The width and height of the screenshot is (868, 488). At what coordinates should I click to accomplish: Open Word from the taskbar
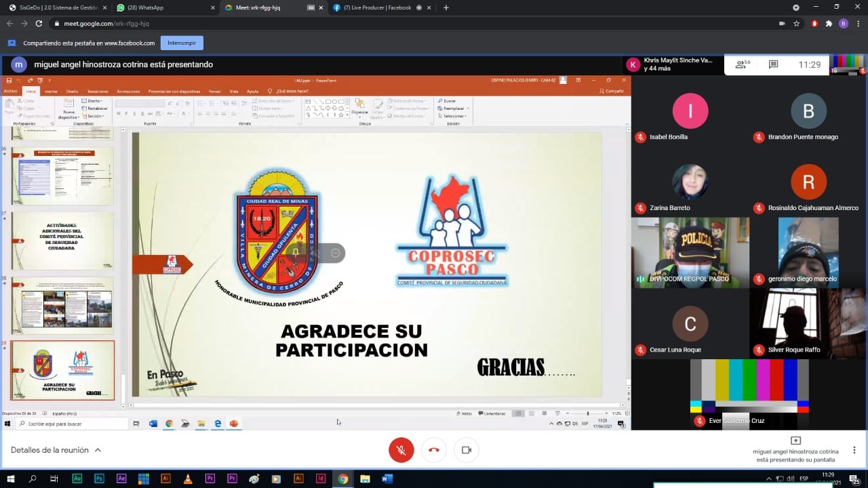387,479
